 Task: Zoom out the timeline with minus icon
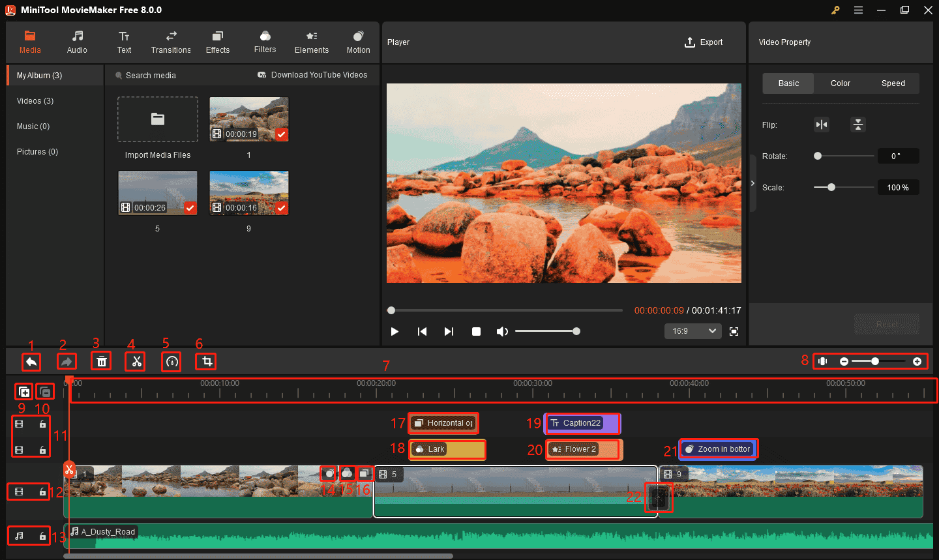click(x=844, y=361)
